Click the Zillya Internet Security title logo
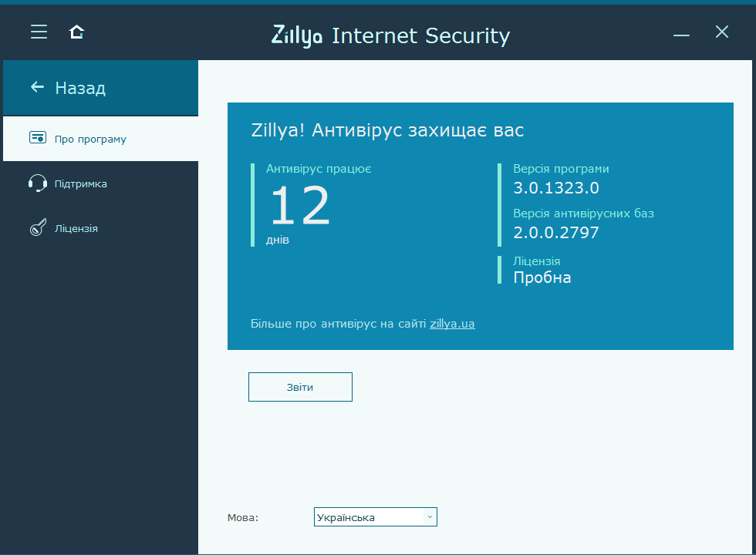The image size is (756, 555). click(x=390, y=35)
